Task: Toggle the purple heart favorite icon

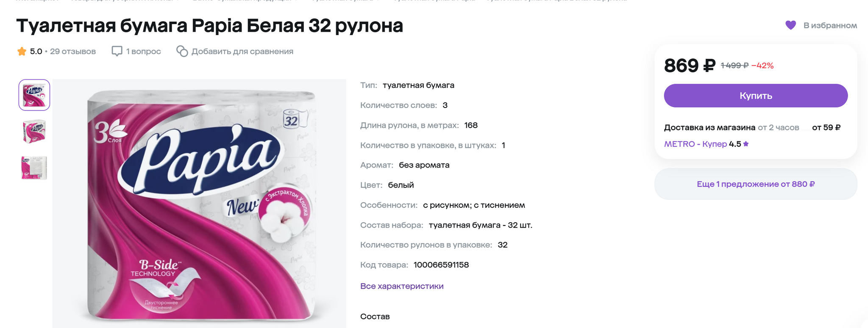Action: point(790,25)
